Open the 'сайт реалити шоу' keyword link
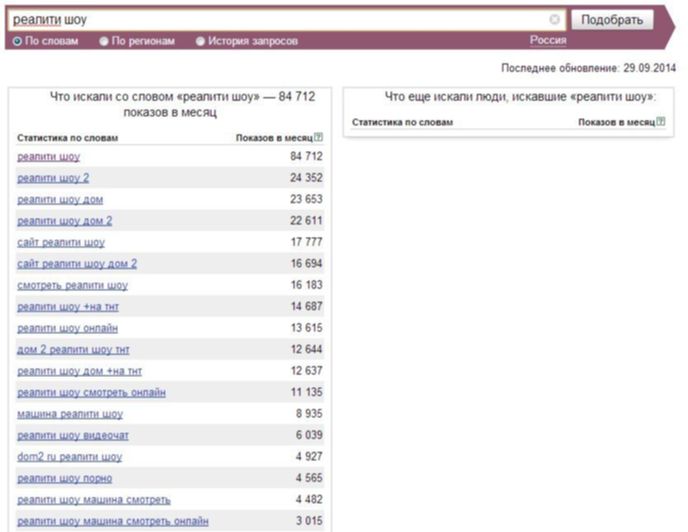Image resolution: width=688 pixels, height=532 pixels. (x=61, y=242)
